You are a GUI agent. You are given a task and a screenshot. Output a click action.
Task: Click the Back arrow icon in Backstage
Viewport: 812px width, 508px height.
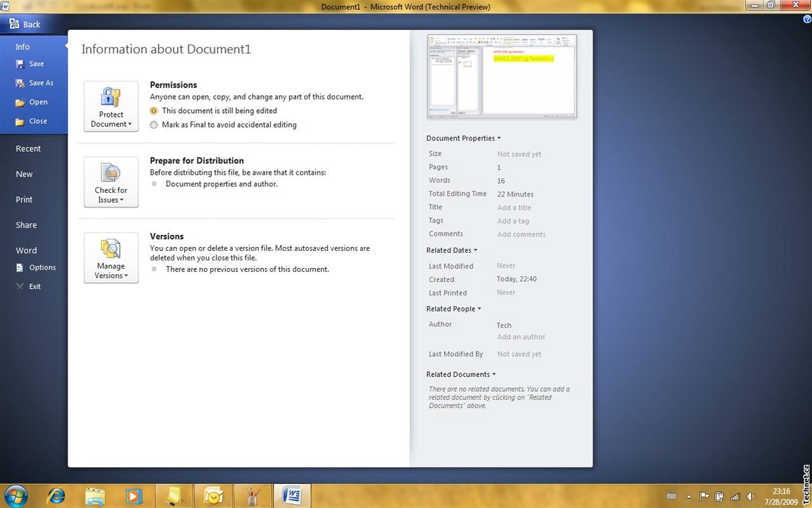point(14,24)
